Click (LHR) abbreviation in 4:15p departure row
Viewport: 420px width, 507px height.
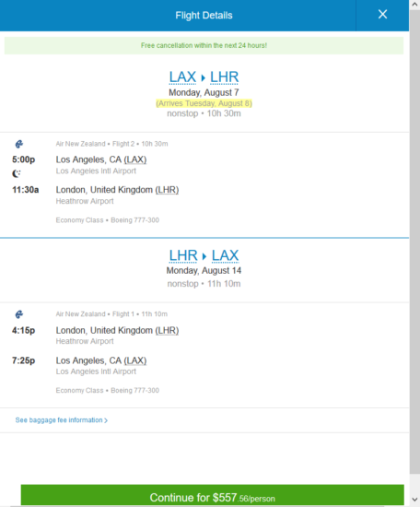click(x=167, y=330)
